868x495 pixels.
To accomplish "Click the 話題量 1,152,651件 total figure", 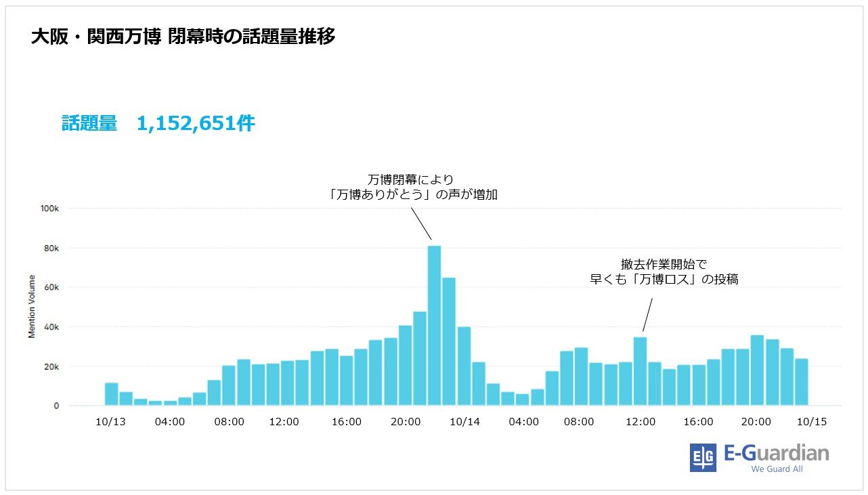I will 158,124.
